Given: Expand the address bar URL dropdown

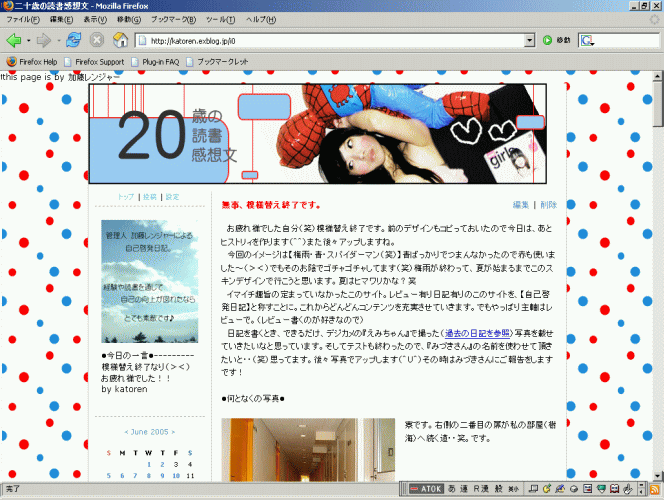Looking at the screenshot, I should 529,41.
